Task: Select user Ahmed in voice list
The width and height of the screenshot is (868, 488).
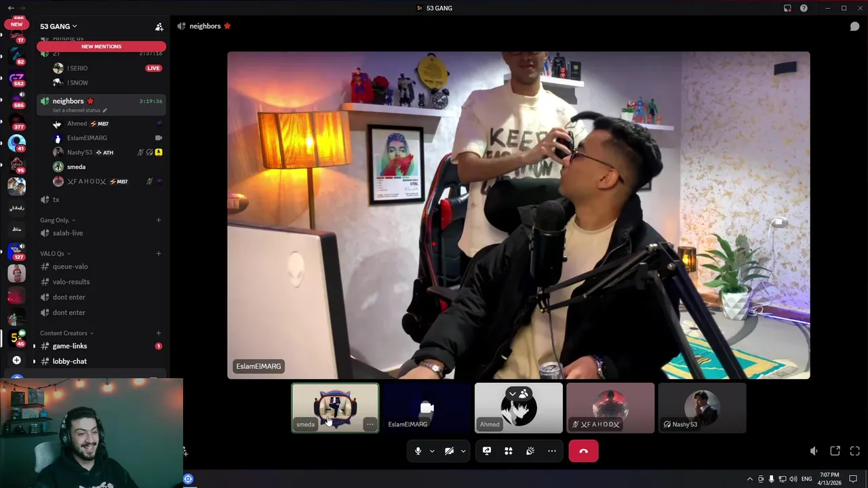Action: tap(107, 124)
